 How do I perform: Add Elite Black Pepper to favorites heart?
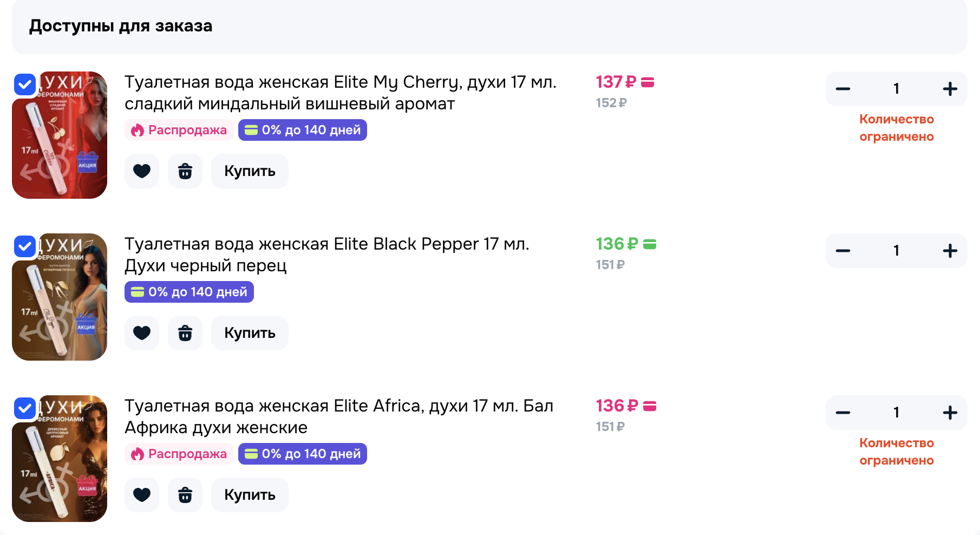click(142, 333)
